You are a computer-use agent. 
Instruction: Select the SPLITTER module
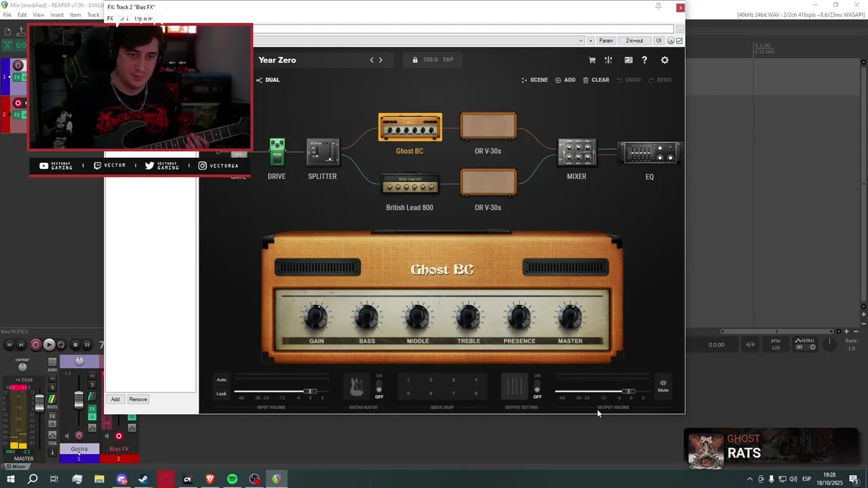[322, 152]
